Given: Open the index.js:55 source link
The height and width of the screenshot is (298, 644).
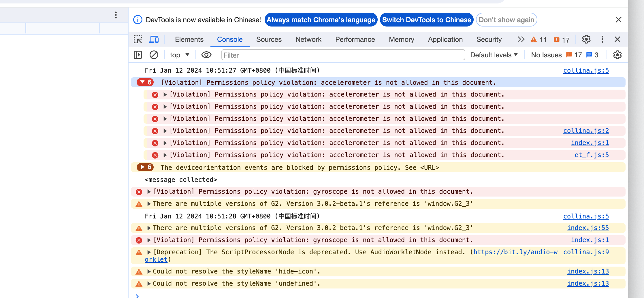Looking at the screenshot, I should pyautogui.click(x=588, y=228).
